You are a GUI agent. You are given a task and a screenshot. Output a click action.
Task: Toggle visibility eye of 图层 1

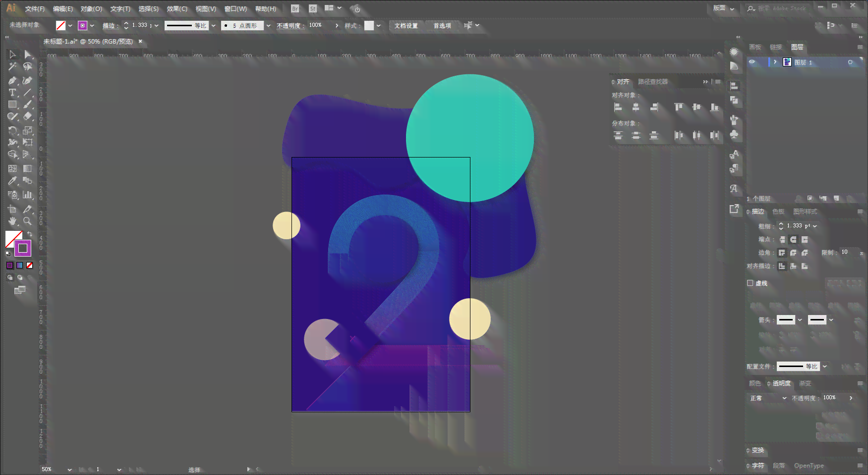click(752, 62)
